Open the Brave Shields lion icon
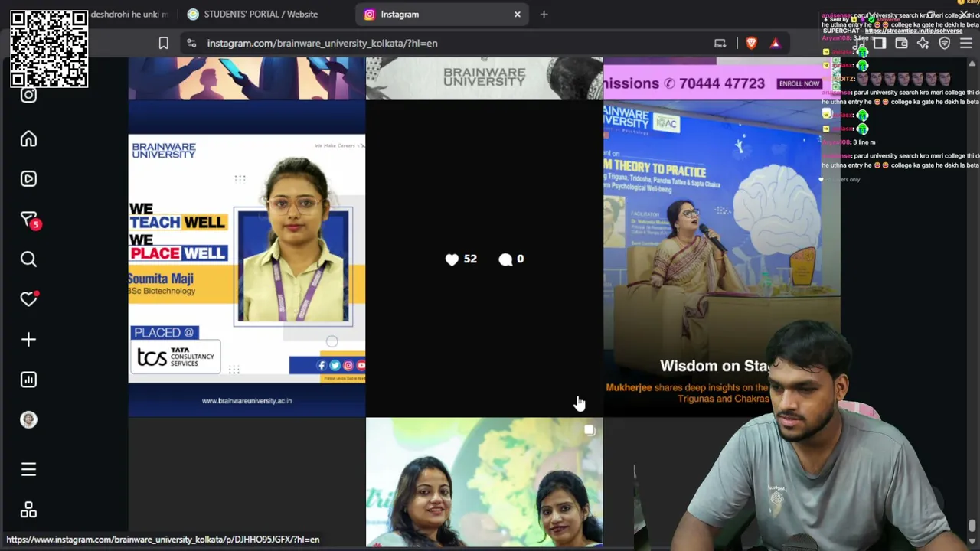The height and width of the screenshot is (551, 980). [x=751, y=44]
